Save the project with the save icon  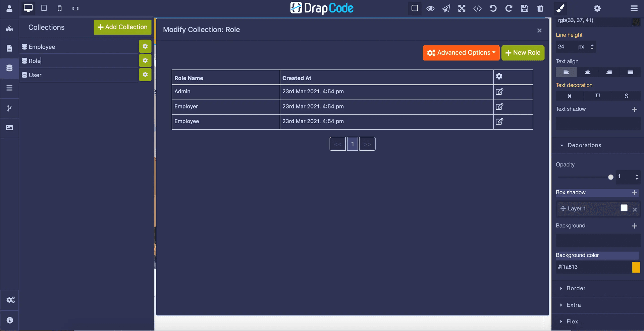pos(524,8)
